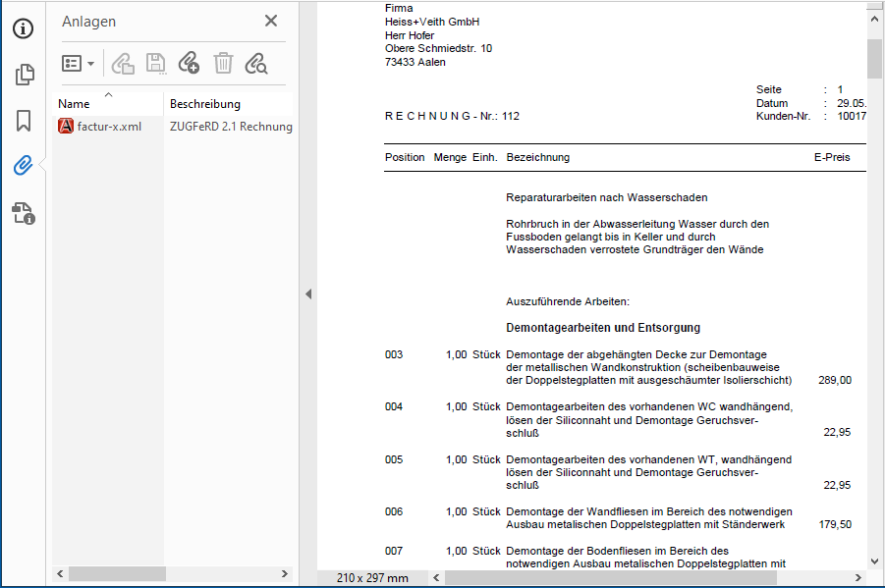Click the add new attachment icon
This screenshot has width=885, height=588.
(189, 64)
